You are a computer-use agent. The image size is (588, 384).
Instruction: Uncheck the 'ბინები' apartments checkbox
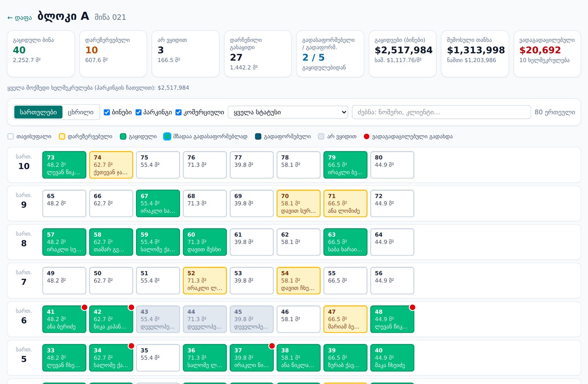107,112
